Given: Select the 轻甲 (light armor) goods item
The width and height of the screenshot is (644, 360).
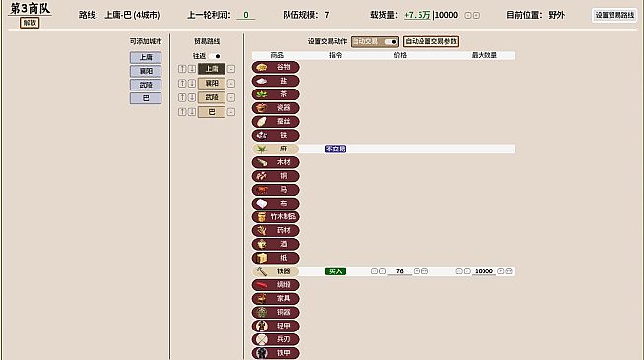Looking at the screenshot, I should coord(276,326).
